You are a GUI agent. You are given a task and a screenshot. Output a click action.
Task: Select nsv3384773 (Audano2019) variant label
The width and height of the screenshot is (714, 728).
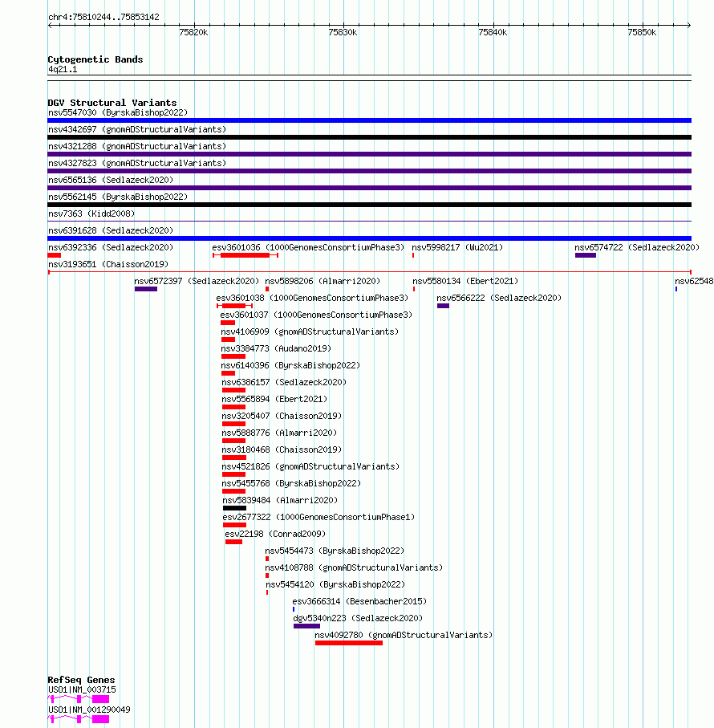pyautogui.click(x=276, y=348)
